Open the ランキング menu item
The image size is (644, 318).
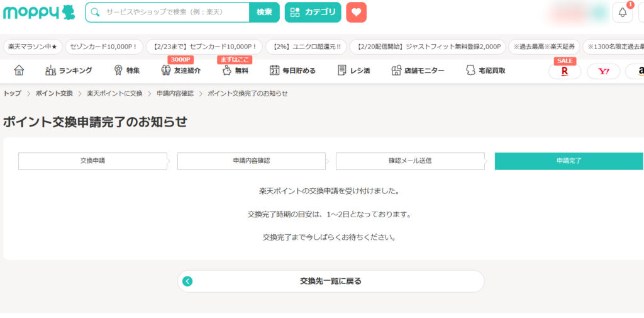(69, 71)
